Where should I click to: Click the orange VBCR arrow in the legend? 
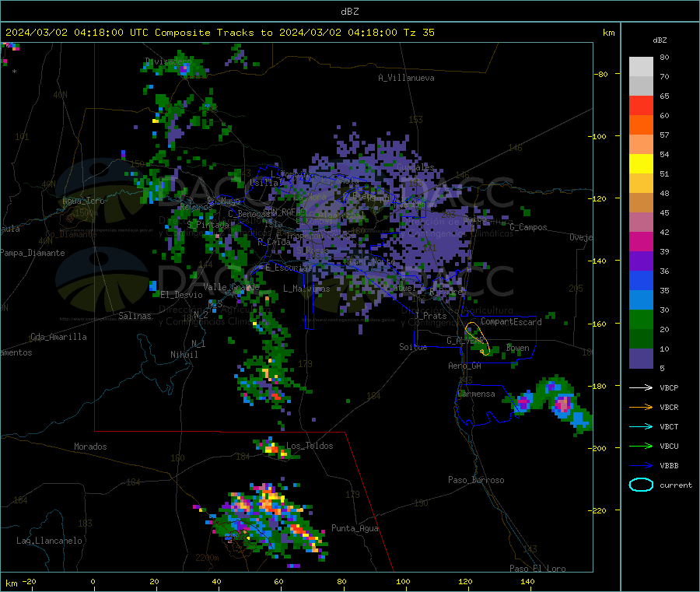[641, 407]
